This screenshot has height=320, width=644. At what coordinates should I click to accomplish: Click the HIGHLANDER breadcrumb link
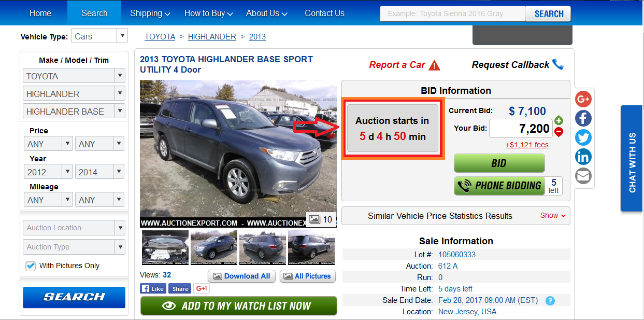(212, 37)
